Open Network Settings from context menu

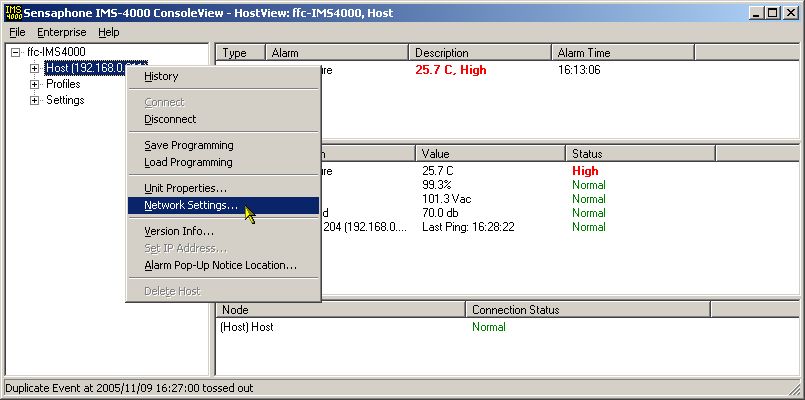(x=223, y=205)
